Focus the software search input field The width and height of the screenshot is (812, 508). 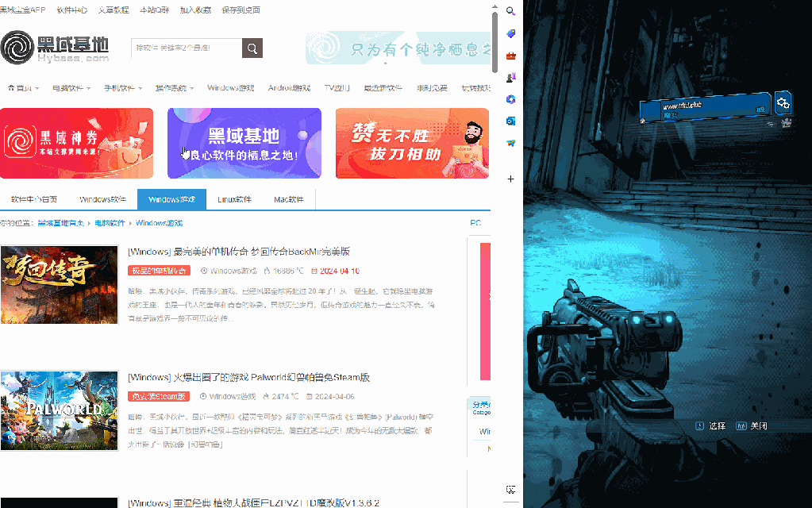point(187,48)
